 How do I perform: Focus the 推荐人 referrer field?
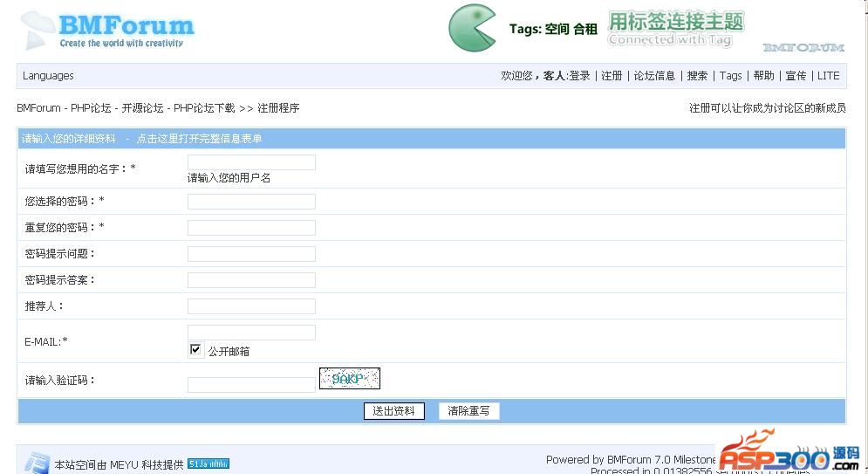(x=251, y=306)
